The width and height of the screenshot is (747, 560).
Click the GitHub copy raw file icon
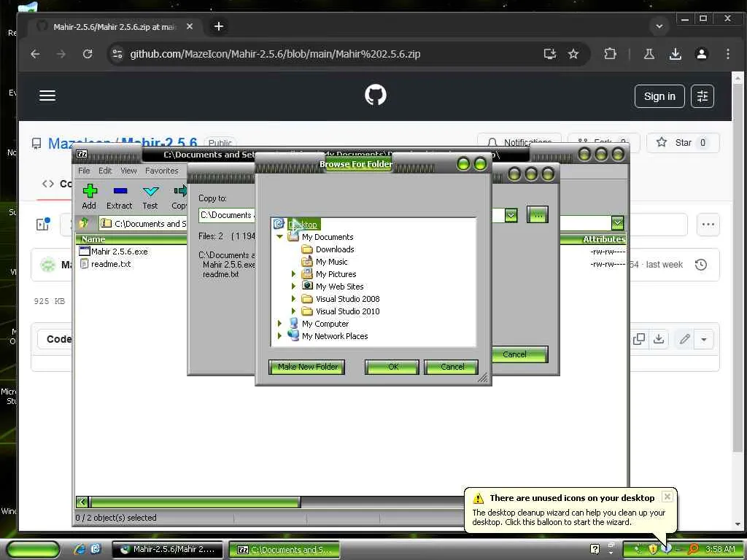pyautogui.click(x=639, y=339)
